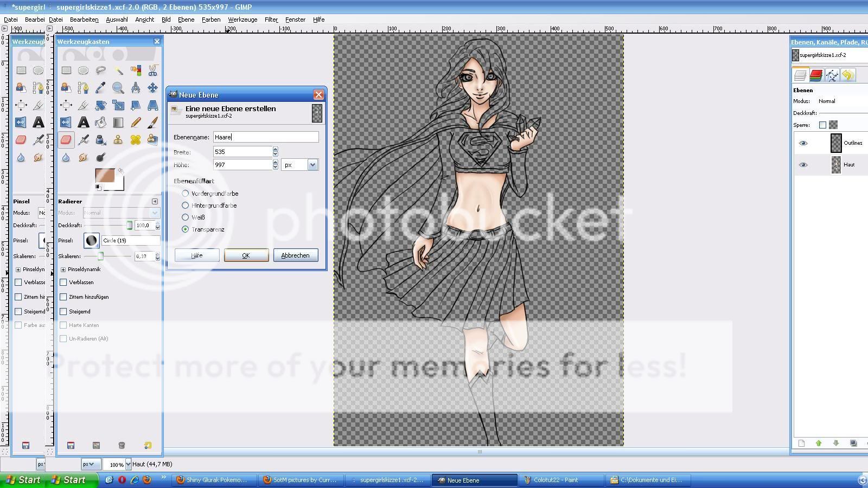Open the Channels tab icon
Image resolution: width=868 pixels, height=488 pixels.
(x=816, y=75)
